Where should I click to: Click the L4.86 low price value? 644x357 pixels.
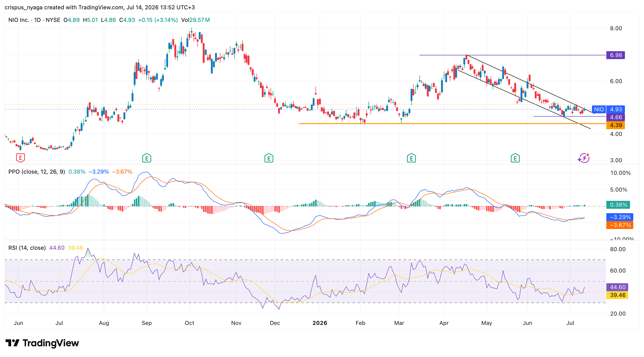(108, 20)
